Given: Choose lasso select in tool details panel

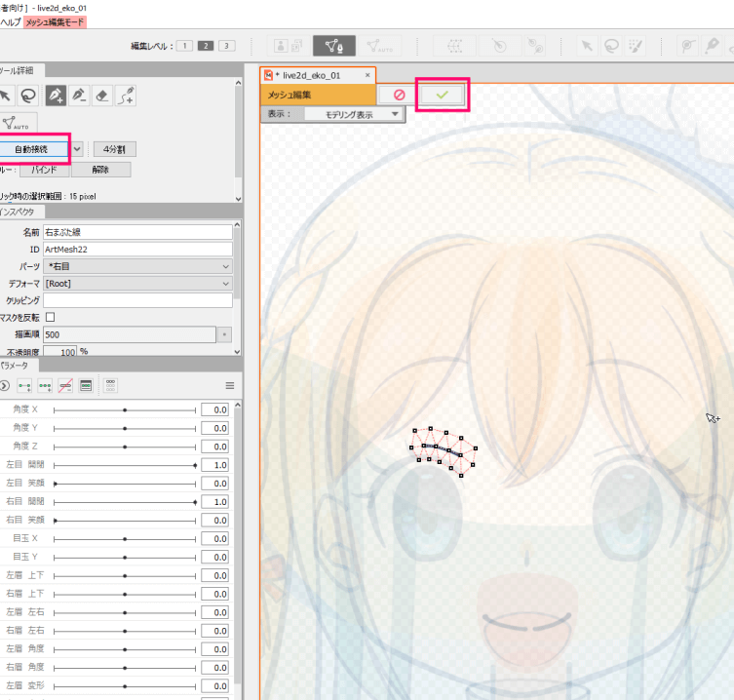Looking at the screenshot, I should [x=28, y=96].
